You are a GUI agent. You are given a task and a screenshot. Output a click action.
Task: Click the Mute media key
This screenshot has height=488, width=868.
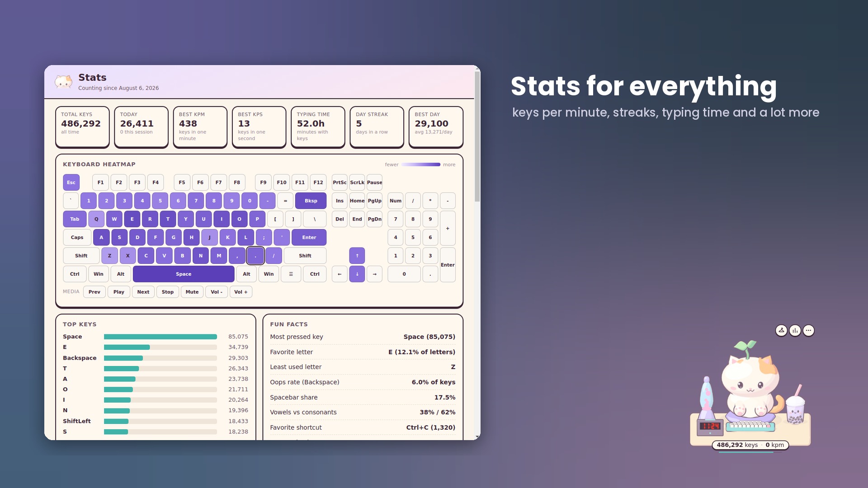[x=192, y=292]
